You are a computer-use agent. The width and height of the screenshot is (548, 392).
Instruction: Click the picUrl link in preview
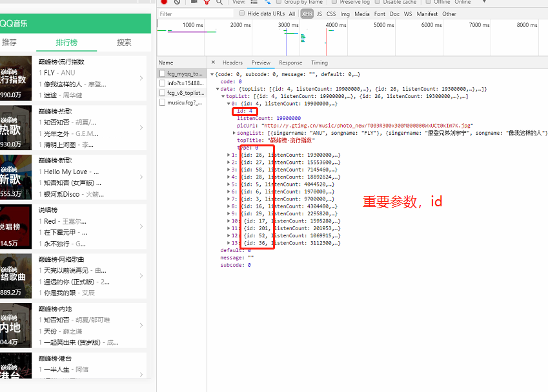pyautogui.click(x=367, y=125)
